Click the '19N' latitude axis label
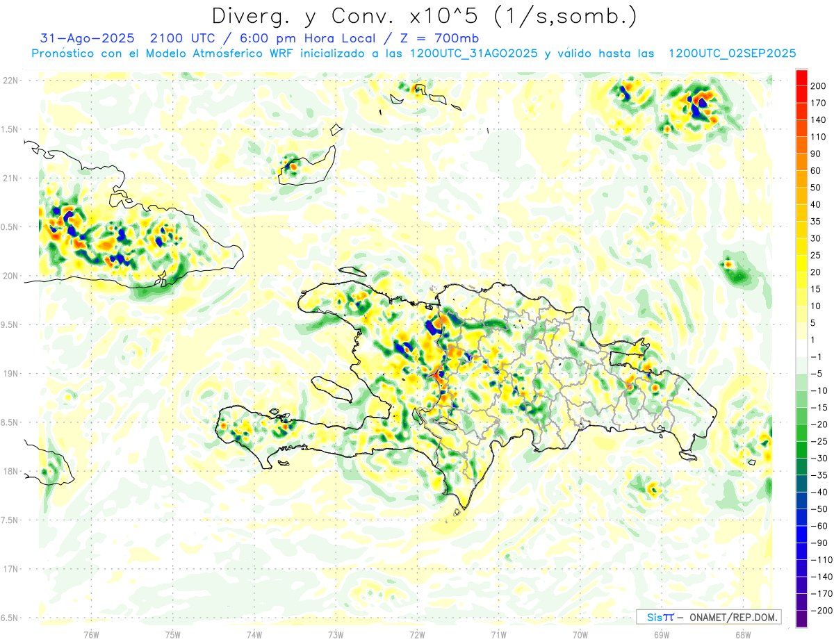The width and height of the screenshot is (834, 644). tap(10, 373)
